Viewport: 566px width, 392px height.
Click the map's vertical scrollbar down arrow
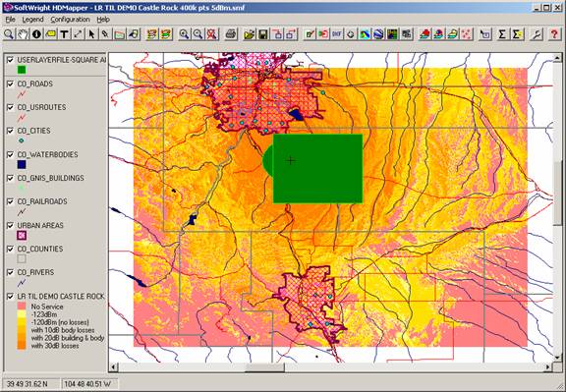(x=556, y=357)
